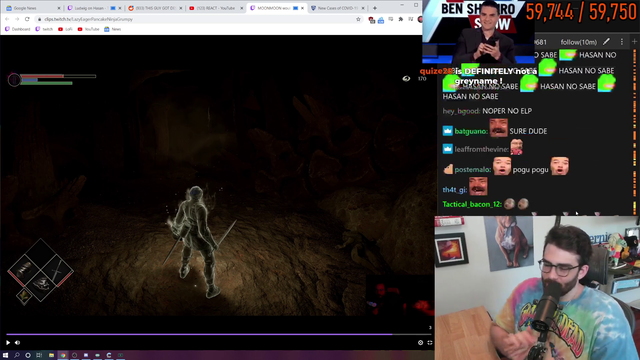Open the Windows Start menu
The height and width of the screenshot is (360, 640).
pos(5,356)
